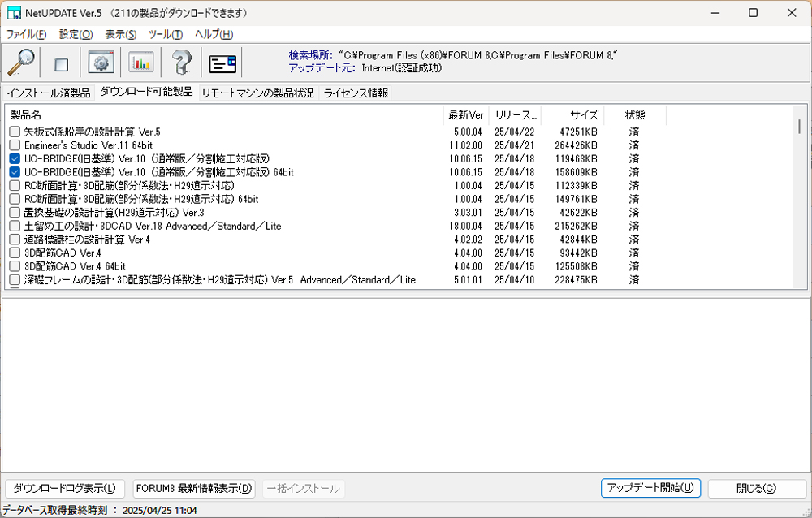Open help via question mark icon
This screenshot has width=812, height=518.
click(x=181, y=63)
